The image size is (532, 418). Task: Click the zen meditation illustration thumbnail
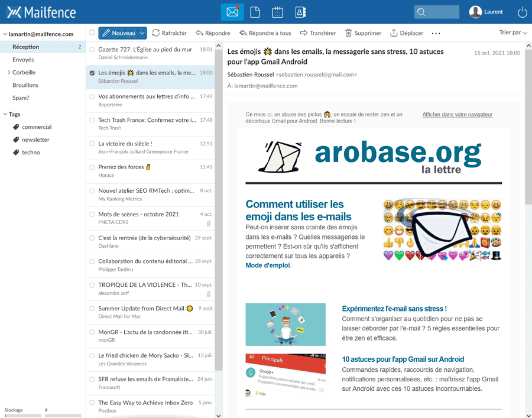point(286,325)
